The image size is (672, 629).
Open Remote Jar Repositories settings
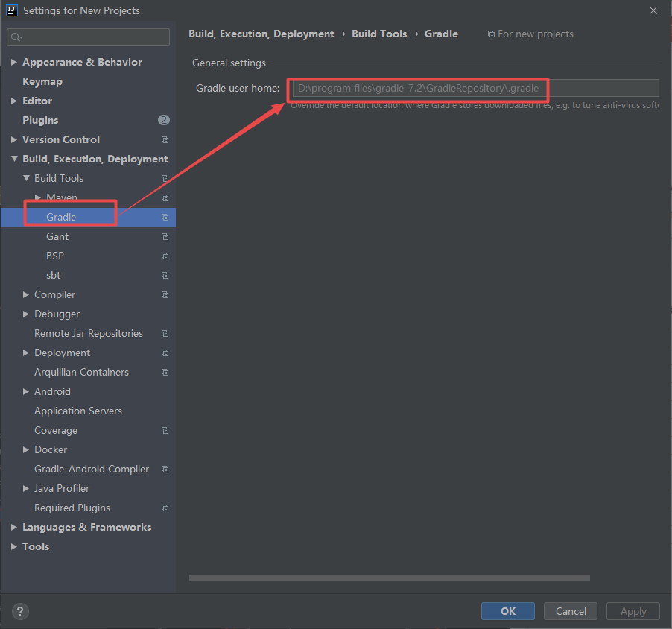[89, 334]
